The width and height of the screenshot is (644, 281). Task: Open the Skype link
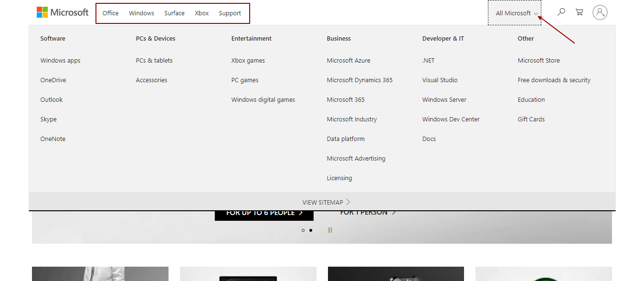48,119
